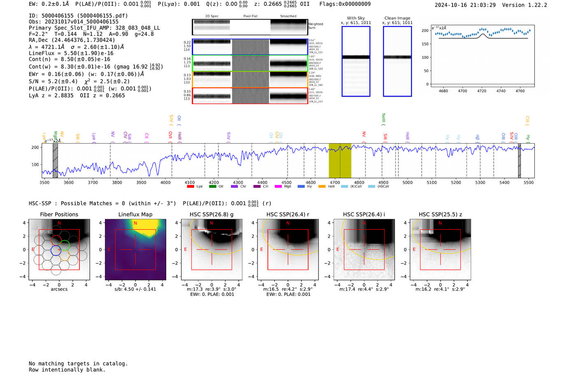
Task: Click the red-bordered 2D spectrum row
Action: click(250, 96)
